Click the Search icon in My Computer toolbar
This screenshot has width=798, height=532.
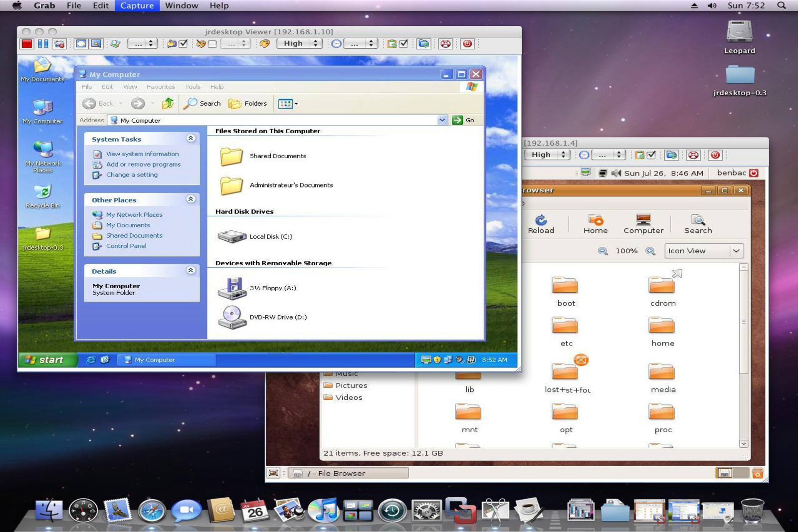coord(190,103)
